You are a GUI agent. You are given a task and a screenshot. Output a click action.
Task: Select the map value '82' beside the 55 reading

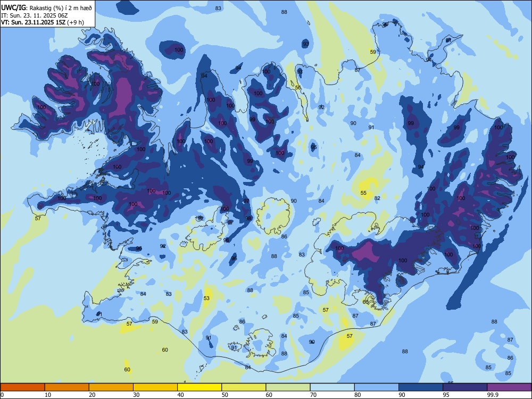[377, 198]
